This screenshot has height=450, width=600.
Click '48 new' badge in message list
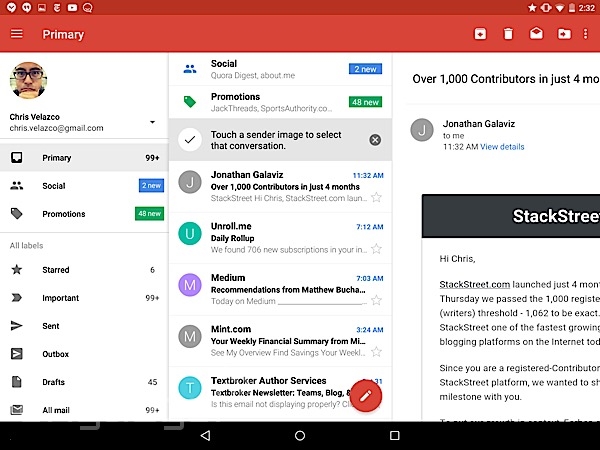pos(365,102)
